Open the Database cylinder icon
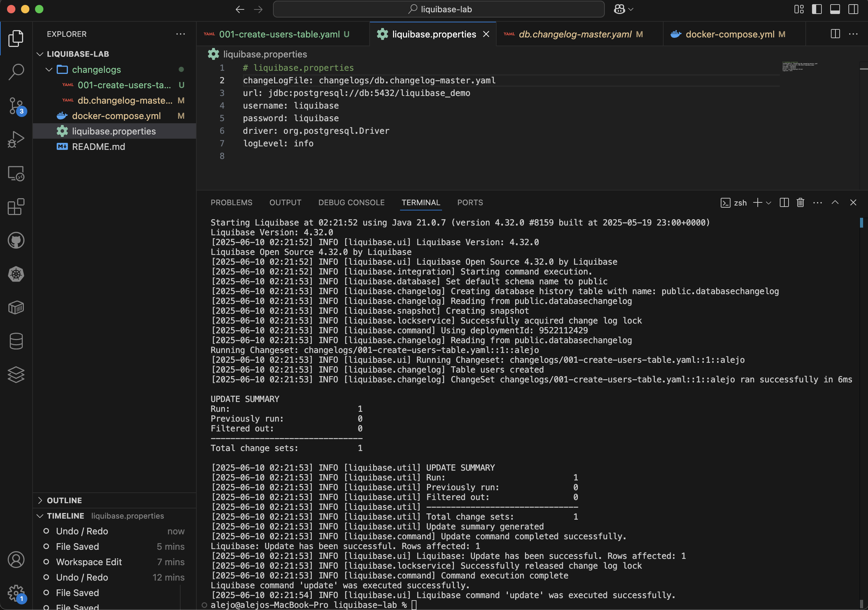Image resolution: width=868 pixels, height=610 pixels. click(x=16, y=341)
